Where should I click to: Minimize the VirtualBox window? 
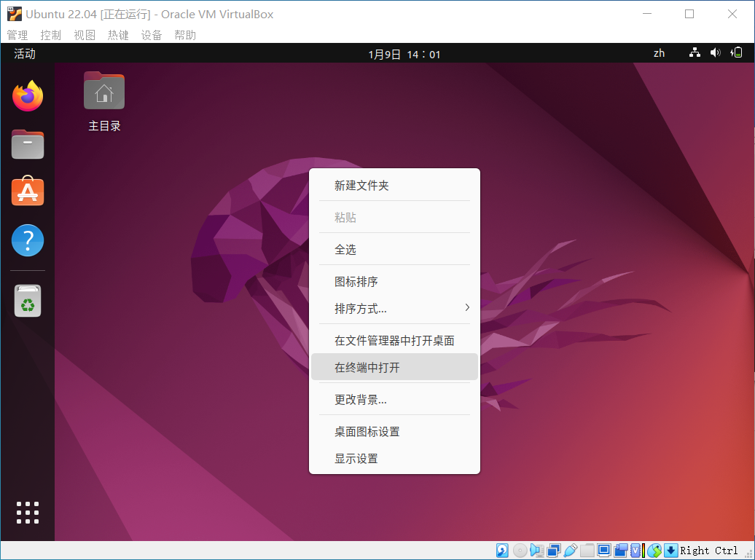coord(647,14)
